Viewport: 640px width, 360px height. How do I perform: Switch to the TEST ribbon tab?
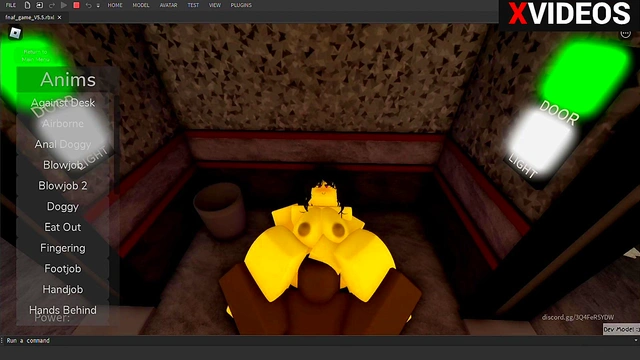coord(193,5)
